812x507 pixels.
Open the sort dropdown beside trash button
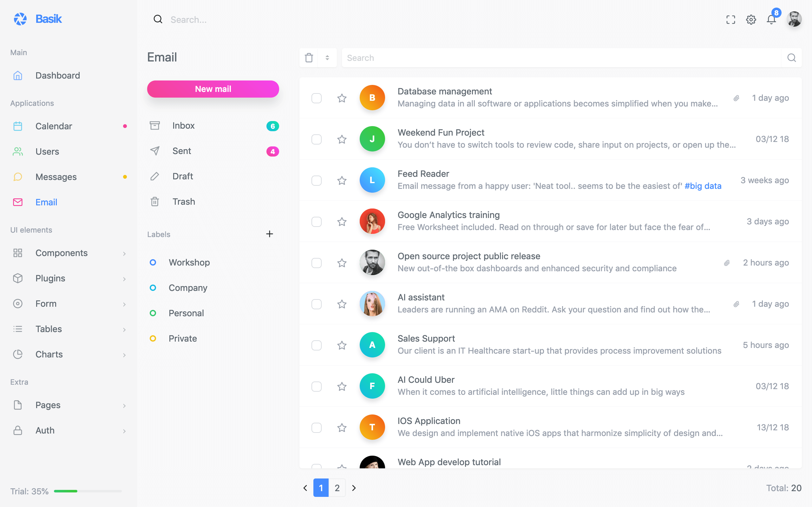(327, 58)
